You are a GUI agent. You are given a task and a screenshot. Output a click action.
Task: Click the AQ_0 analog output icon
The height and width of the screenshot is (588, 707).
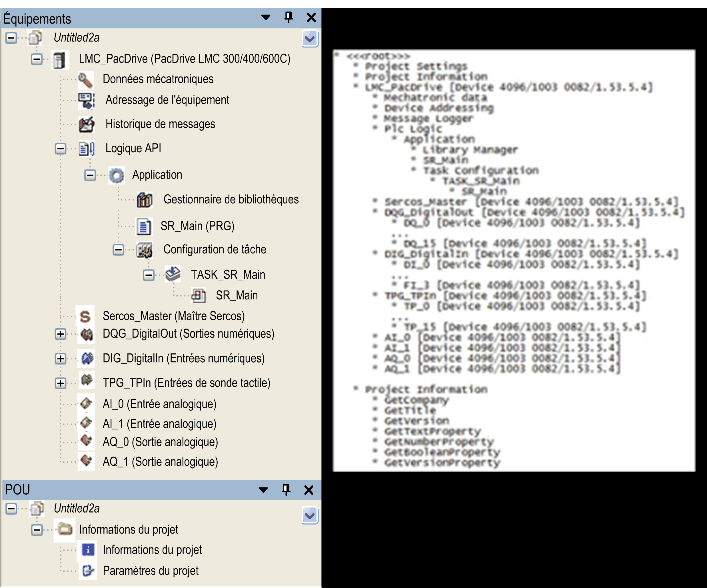coord(87,441)
